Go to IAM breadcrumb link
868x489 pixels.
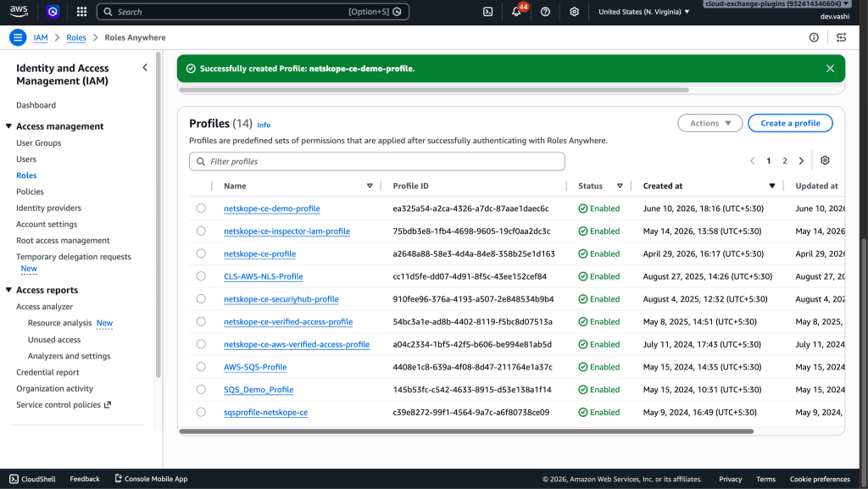pyautogui.click(x=41, y=37)
